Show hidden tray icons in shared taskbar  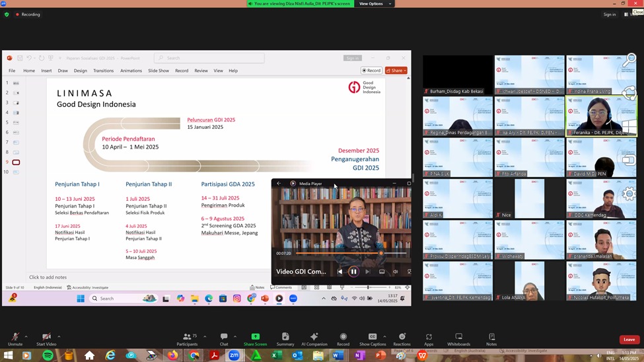(x=323, y=299)
